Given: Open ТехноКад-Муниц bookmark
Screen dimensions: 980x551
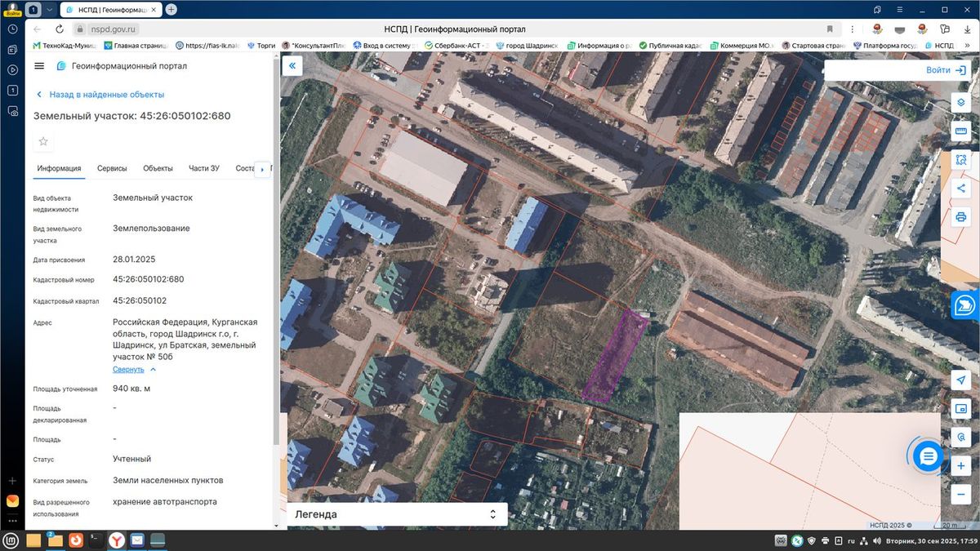Looking at the screenshot, I should [63, 46].
